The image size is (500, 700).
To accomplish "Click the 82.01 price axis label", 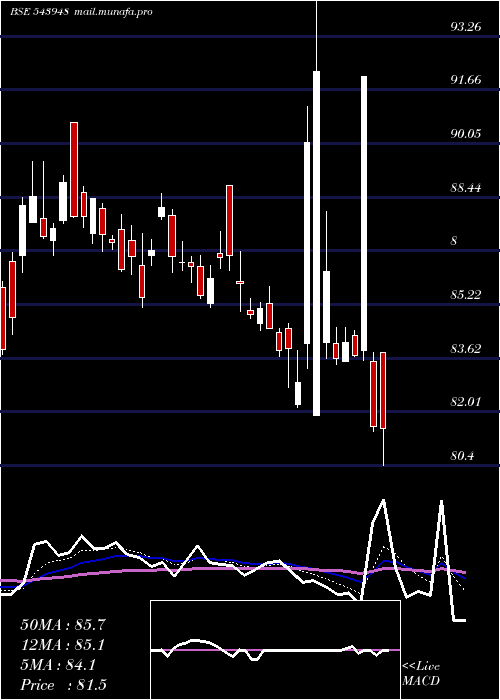I will (466, 402).
